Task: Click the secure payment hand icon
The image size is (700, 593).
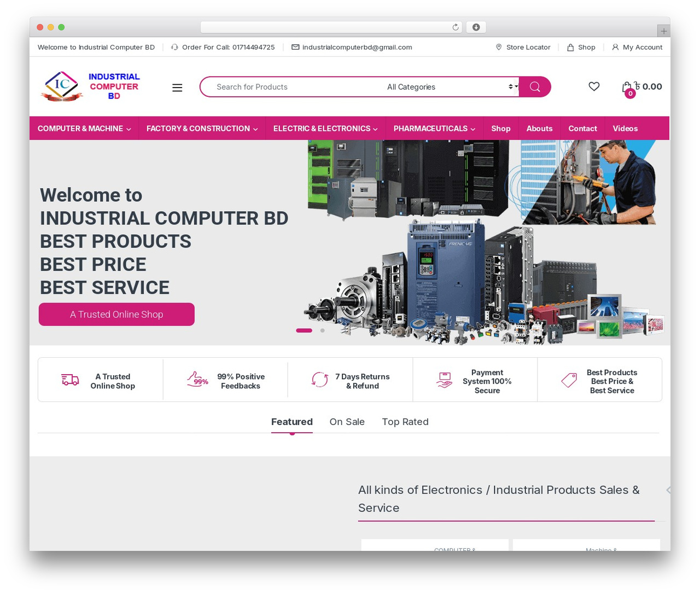Action: 445,380
